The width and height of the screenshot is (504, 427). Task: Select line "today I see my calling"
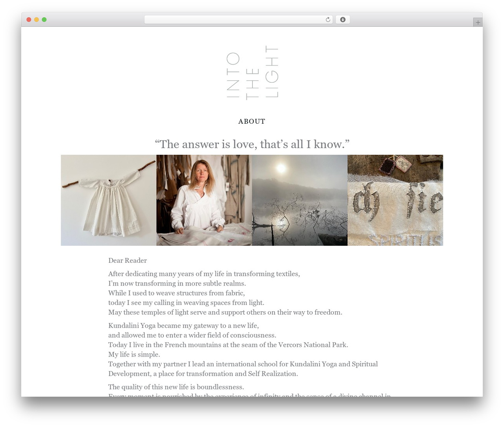(x=186, y=303)
